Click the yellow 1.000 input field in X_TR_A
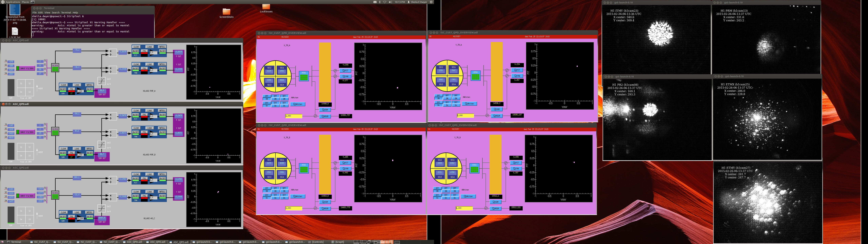This screenshot has height=244, width=868. point(294,116)
